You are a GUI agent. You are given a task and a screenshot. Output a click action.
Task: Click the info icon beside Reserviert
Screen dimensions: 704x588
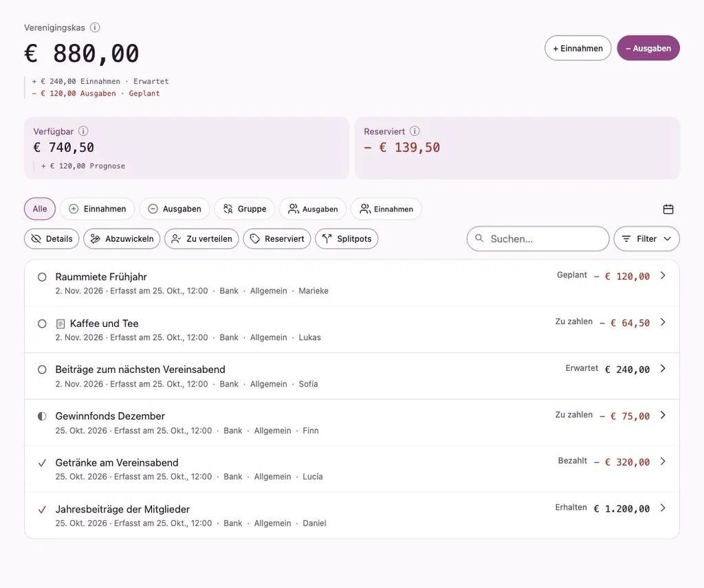[415, 131]
